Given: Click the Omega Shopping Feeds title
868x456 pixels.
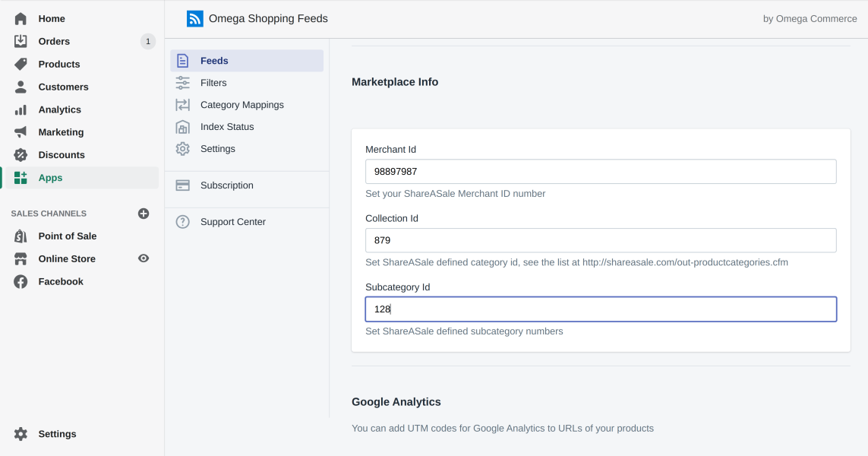Looking at the screenshot, I should (268, 19).
